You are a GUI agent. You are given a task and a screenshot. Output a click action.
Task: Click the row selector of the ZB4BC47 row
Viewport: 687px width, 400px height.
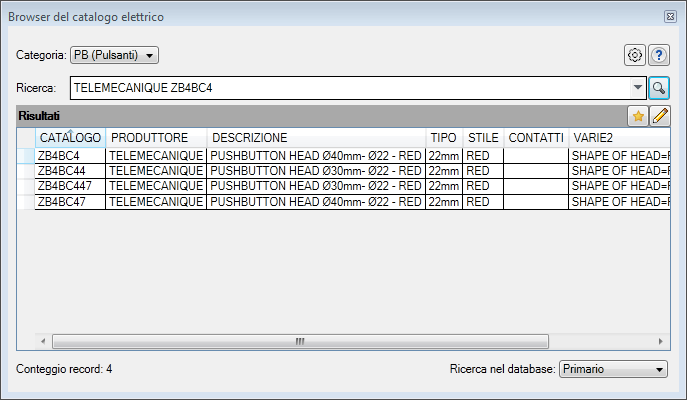pyautogui.click(x=26, y=202)
